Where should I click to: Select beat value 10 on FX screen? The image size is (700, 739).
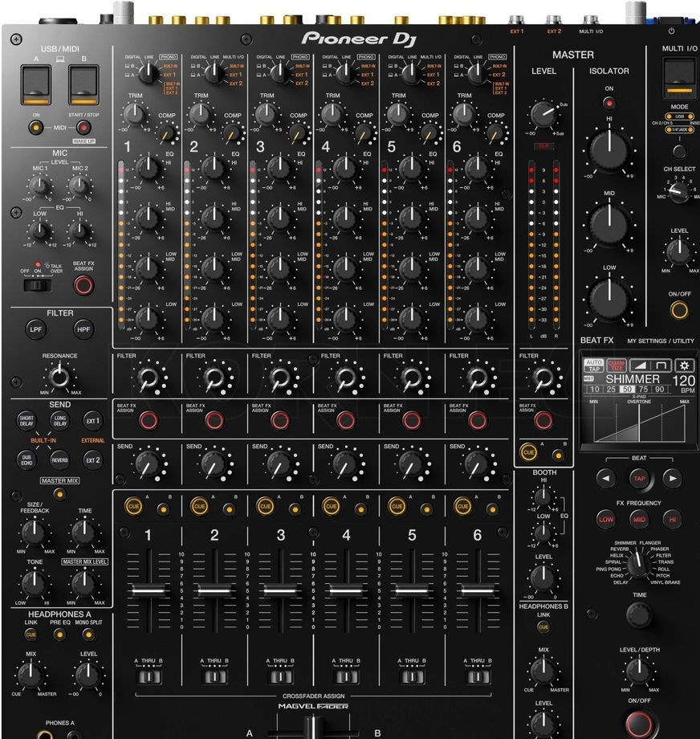click(595, 390)
